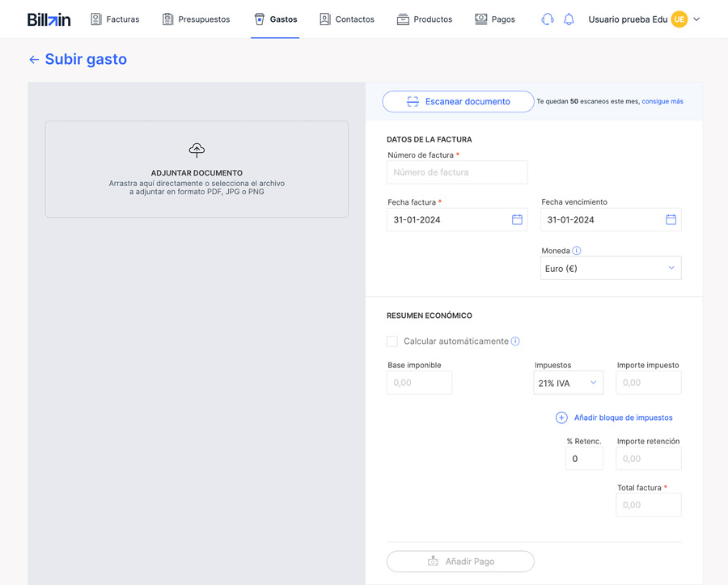Click the Subir gasto heading
The height and width of the screenshot is (585, 728).
coord(86,59)
